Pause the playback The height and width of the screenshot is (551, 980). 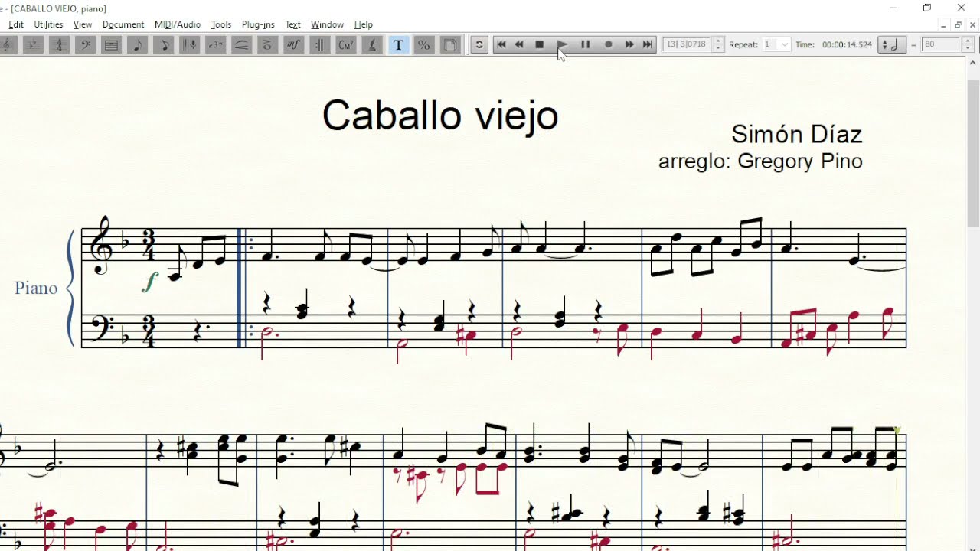click(x=585, y=44)
